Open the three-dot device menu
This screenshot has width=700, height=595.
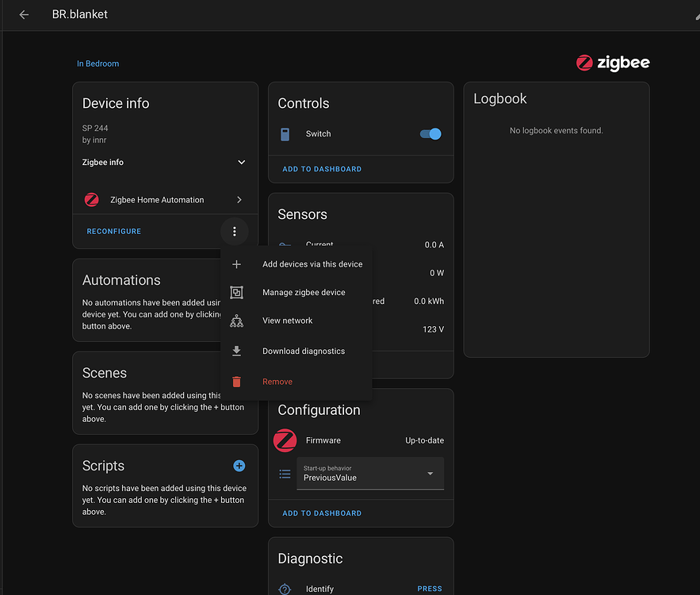235,232
